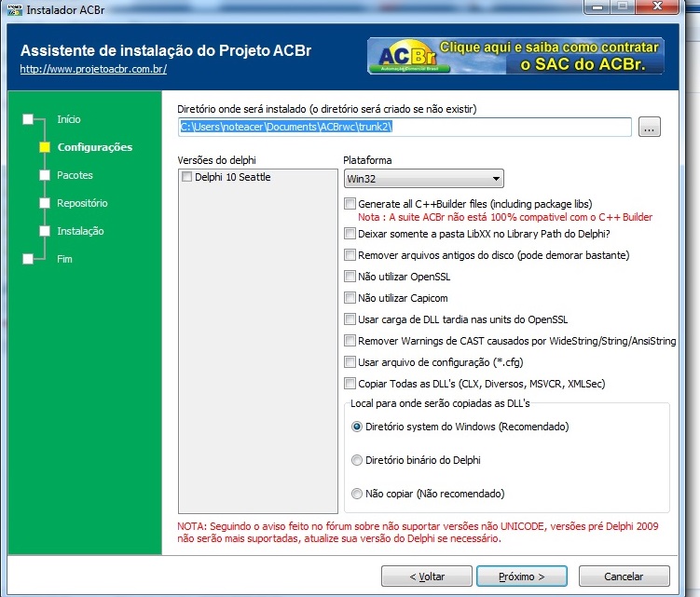Cancel the installation wizard
The height and width of the screenshot is (597, 700).
[624, 577]
